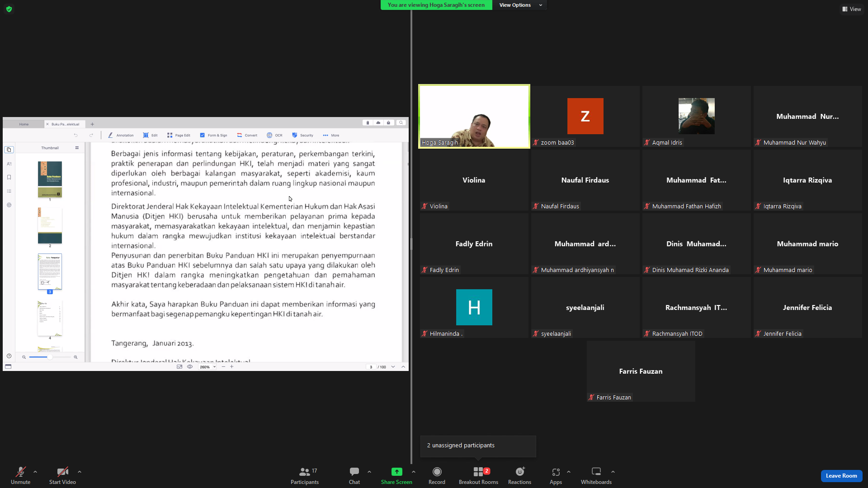Screen dimensions: 868x488
Task: Open the Security tool
Action: tap(302, 135)
